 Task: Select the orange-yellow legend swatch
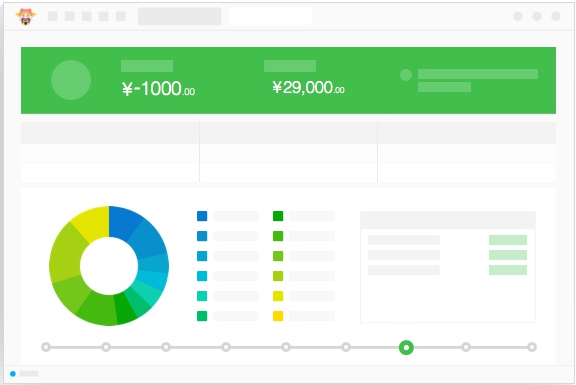(x=278, y=316)
